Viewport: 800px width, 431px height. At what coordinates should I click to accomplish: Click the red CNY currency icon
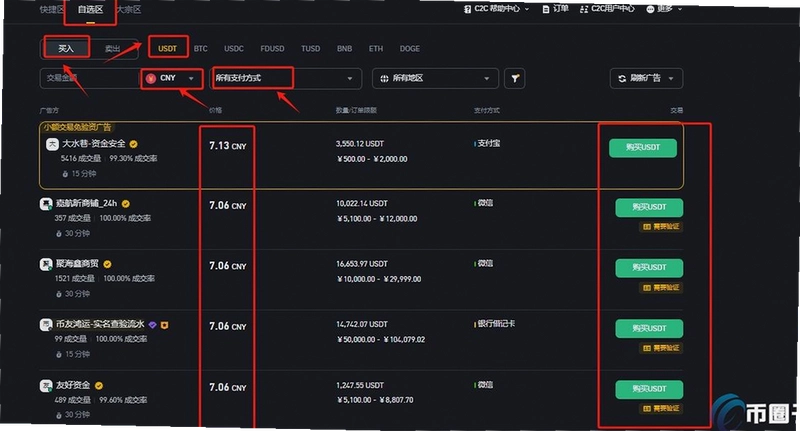click(151, 78)
